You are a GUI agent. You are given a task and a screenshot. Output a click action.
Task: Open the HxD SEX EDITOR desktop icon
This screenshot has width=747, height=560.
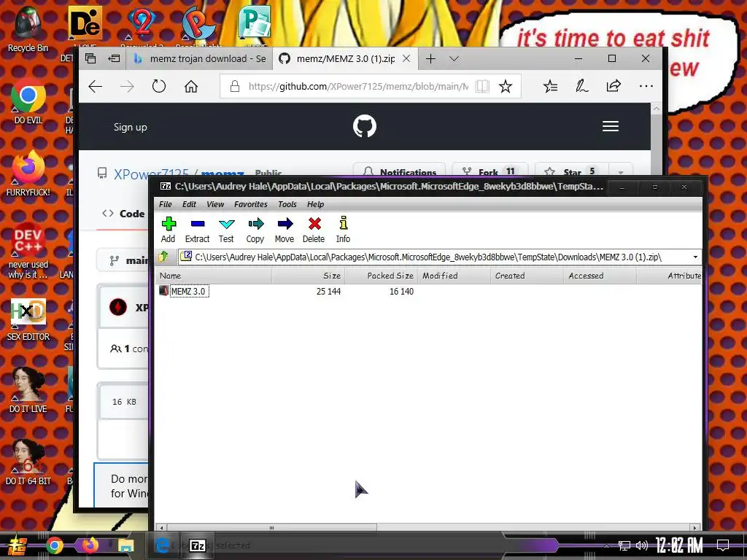point(28,319)
